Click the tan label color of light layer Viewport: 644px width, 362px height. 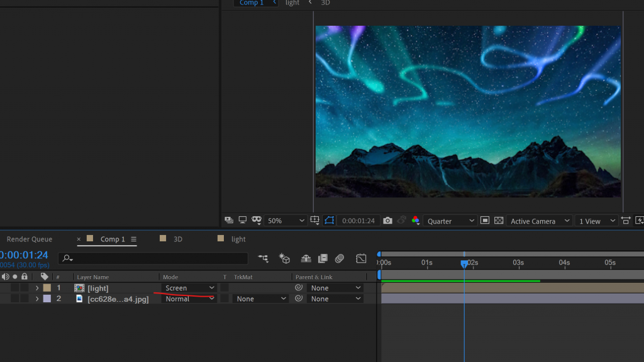click(x=47, y=288)
